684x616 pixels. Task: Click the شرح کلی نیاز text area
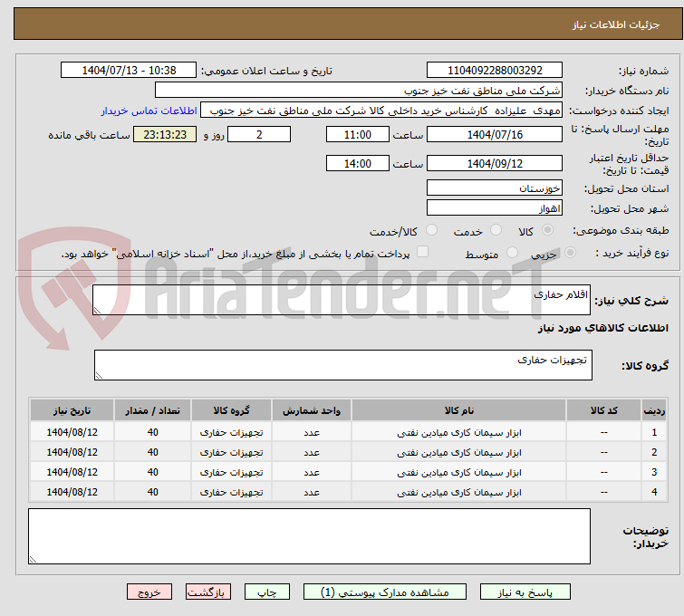pos(342,300)
